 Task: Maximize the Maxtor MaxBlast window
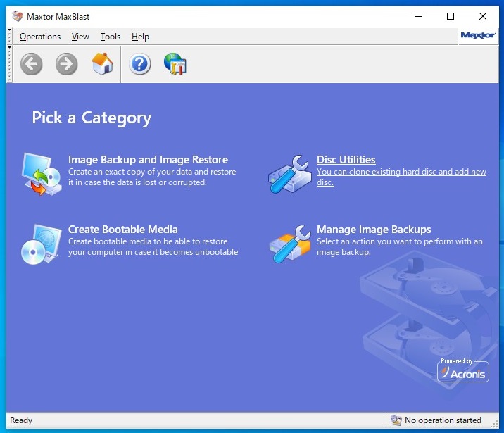click(x=451, y=16)
